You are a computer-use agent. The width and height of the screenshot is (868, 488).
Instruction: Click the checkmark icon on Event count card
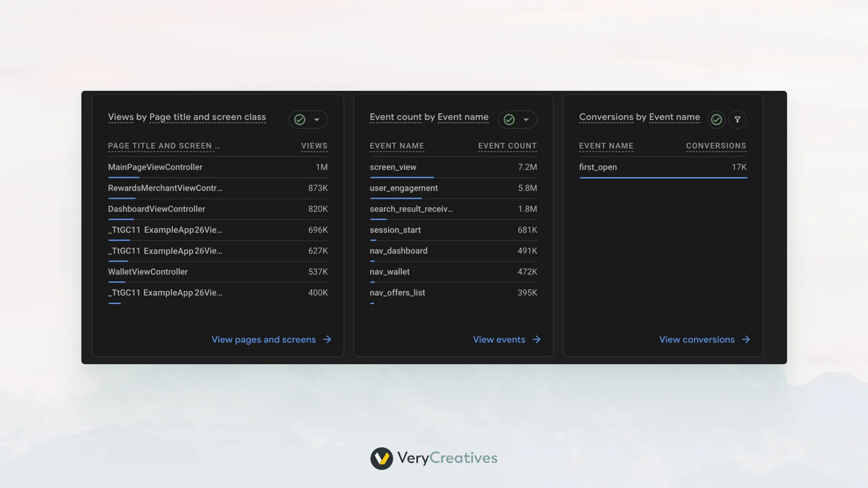point(509,119)
